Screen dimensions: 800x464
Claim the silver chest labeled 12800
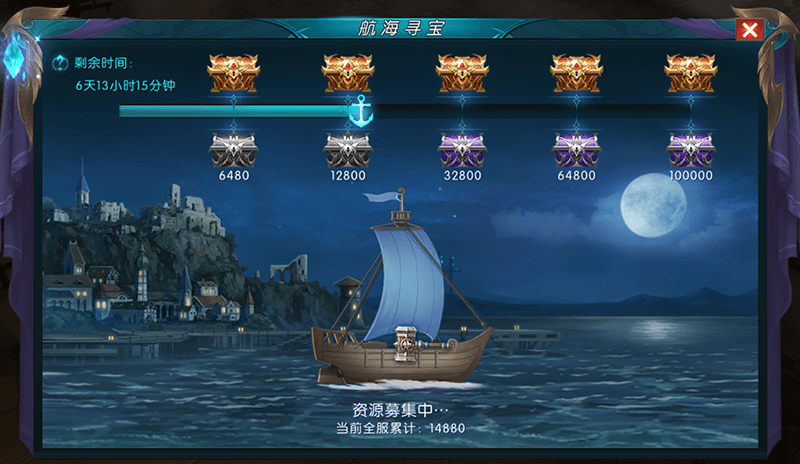pos(348,150)
